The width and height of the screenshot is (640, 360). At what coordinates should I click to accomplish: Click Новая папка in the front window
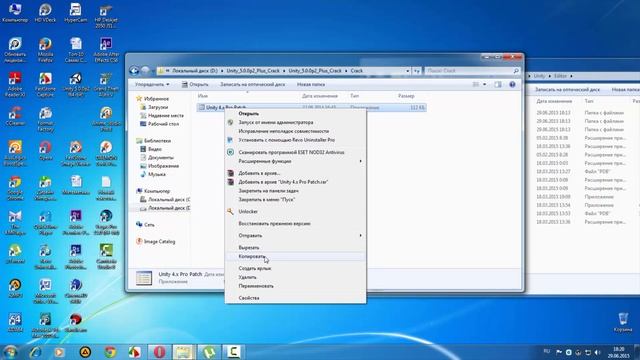pyautogui.click(x=311, y=84)
